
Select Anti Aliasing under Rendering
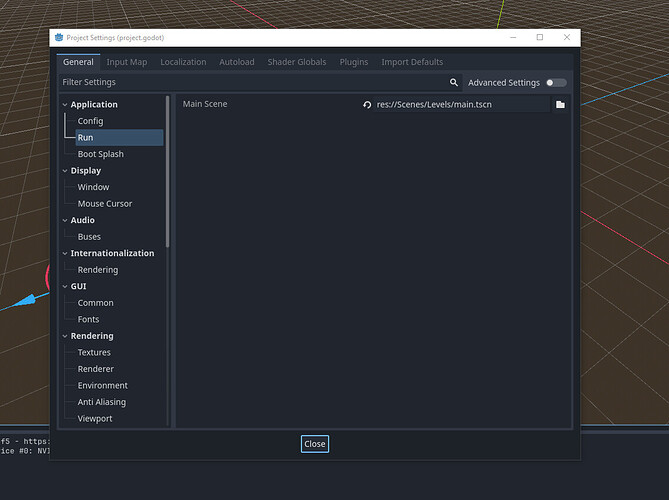102,402
